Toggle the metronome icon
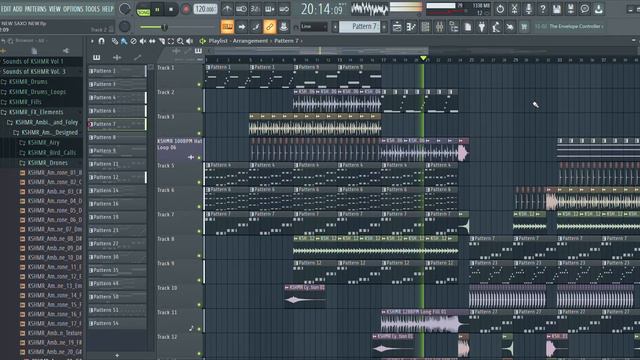Viewport: 640px width, 360px height. pyautogui.click(x=227, y=9)
